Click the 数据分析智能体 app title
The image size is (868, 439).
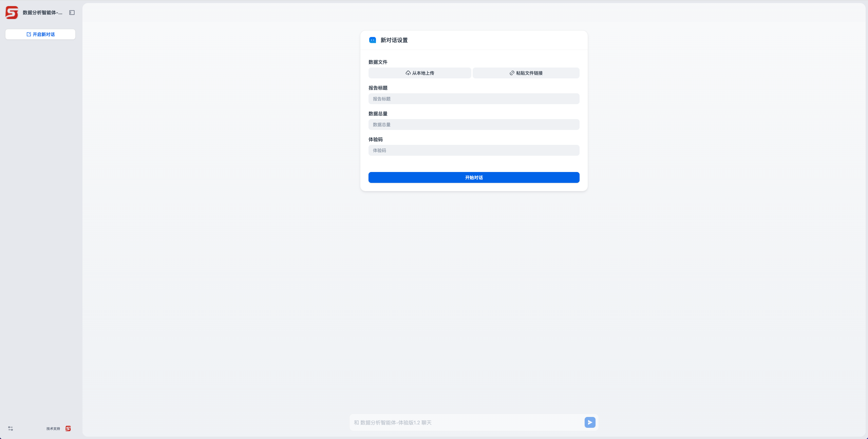pos(42,13)
